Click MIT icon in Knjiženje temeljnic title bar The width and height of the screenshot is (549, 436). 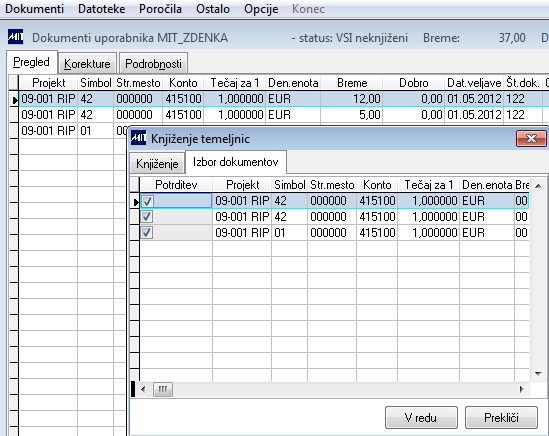point(138,138)
